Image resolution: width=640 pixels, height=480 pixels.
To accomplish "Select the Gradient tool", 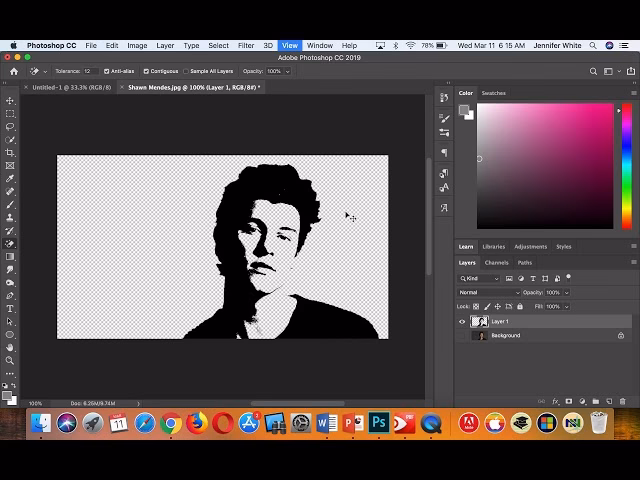I will click(10, 256).
